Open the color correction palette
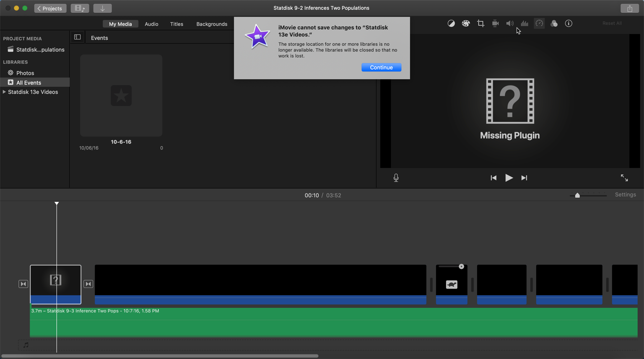Image resolution: width=644 pixels, height=359 pixels. tap(466, 23)
